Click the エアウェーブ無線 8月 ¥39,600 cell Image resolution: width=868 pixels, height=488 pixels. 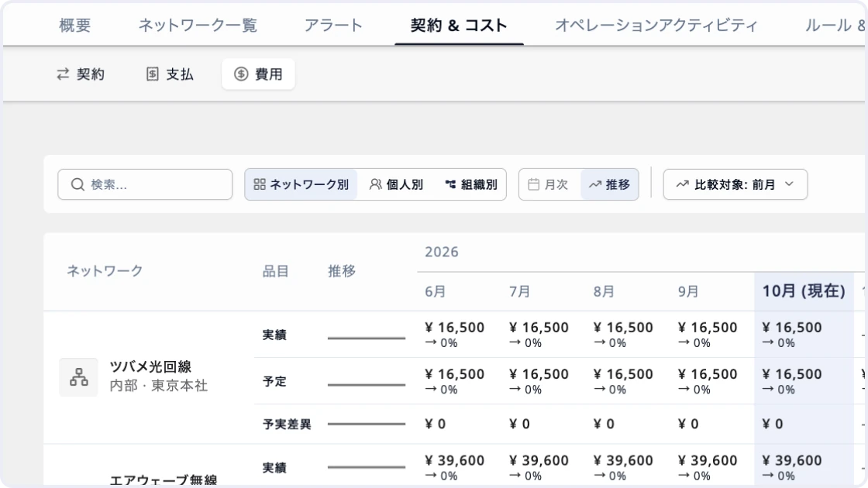(x=623, y=468)
